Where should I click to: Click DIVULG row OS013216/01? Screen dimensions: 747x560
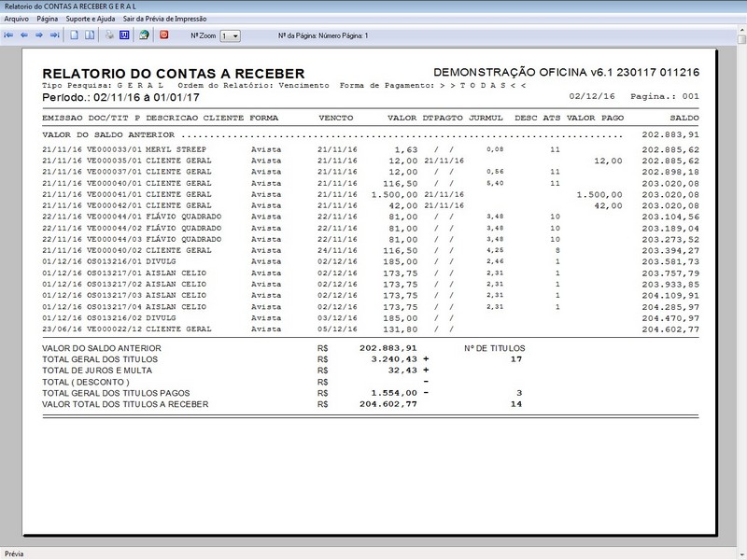coord(371,262)
